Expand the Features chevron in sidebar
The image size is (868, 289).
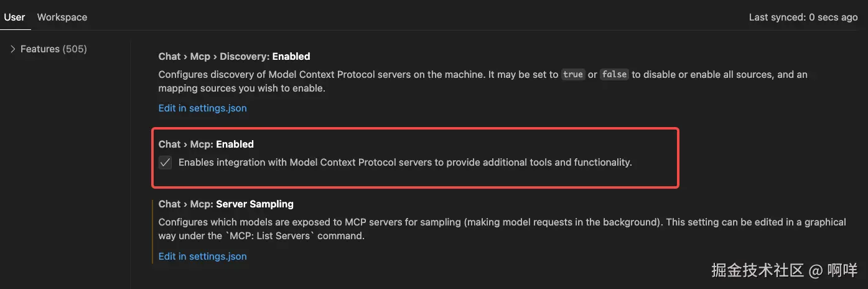[x=12, y=49]
